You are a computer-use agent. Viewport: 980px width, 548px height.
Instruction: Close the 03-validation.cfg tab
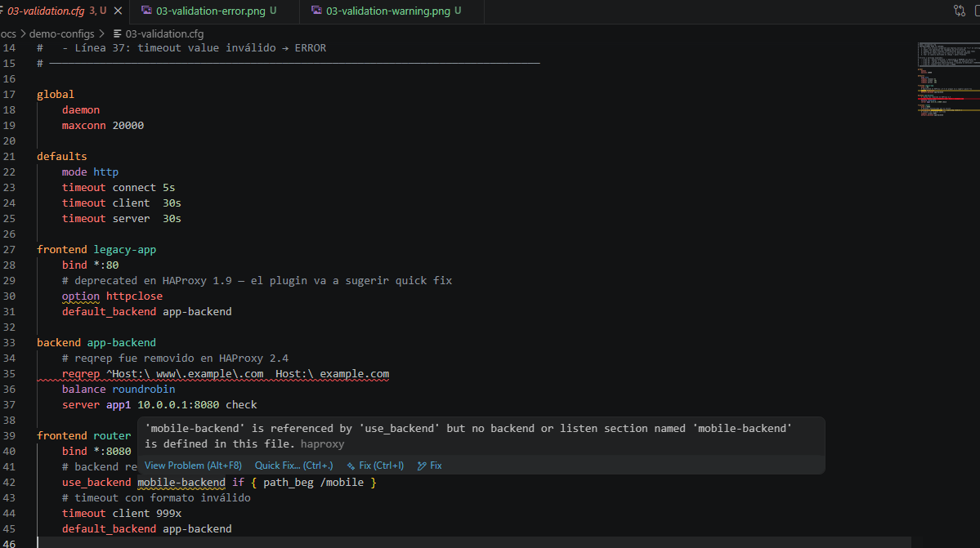point(117,11)
